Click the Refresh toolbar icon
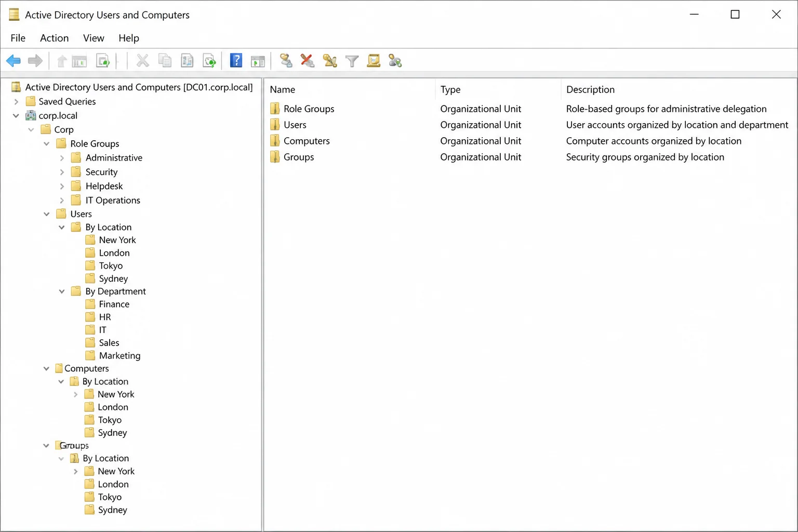 (x=209, y=61)
